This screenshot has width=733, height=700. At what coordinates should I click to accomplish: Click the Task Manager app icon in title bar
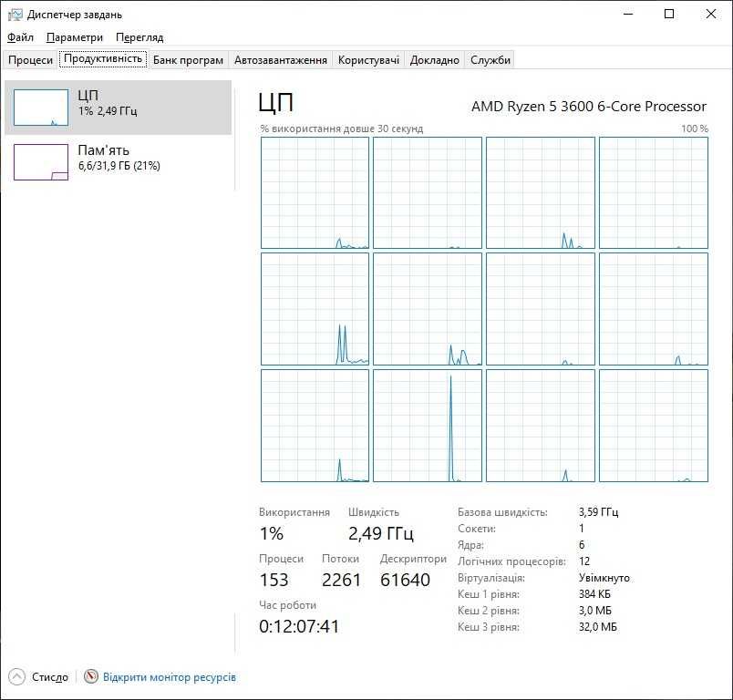(x=15, y=15)
